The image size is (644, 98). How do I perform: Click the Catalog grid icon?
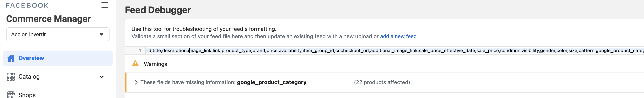(11, 77)
